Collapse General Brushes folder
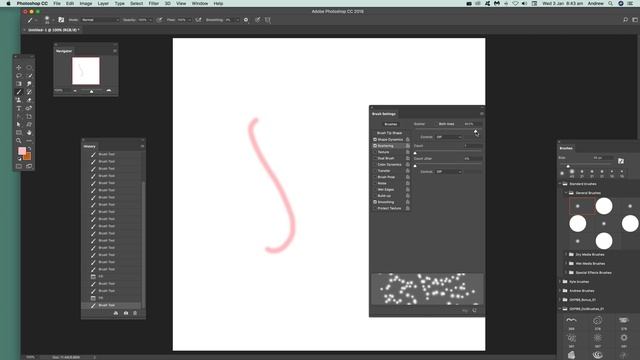Screen dimensions: 640x360 tap(566, 193)
